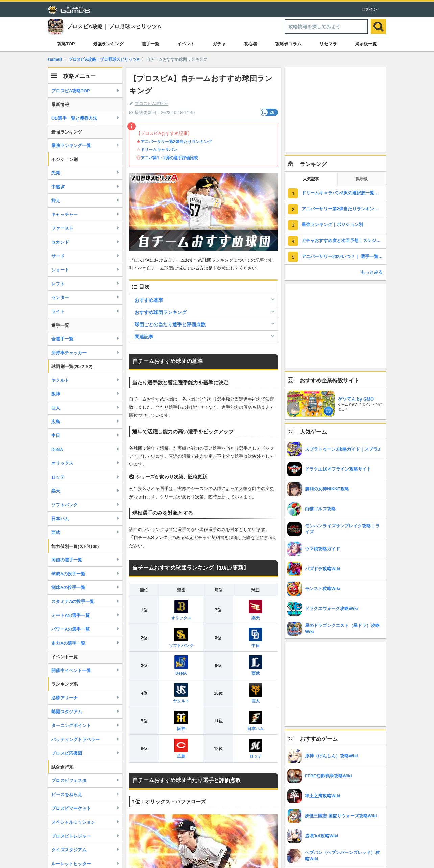
Task: Open ガチャ in the navigation bar
Action: [219, 44]
